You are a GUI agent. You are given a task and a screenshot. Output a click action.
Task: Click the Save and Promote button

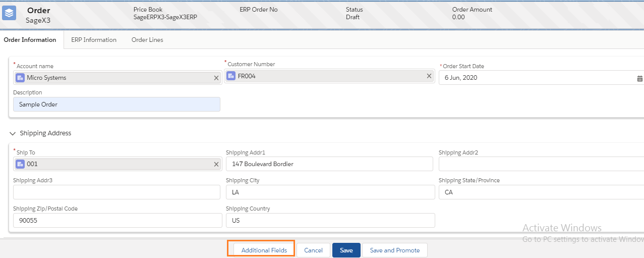click(x=395, y=250)
